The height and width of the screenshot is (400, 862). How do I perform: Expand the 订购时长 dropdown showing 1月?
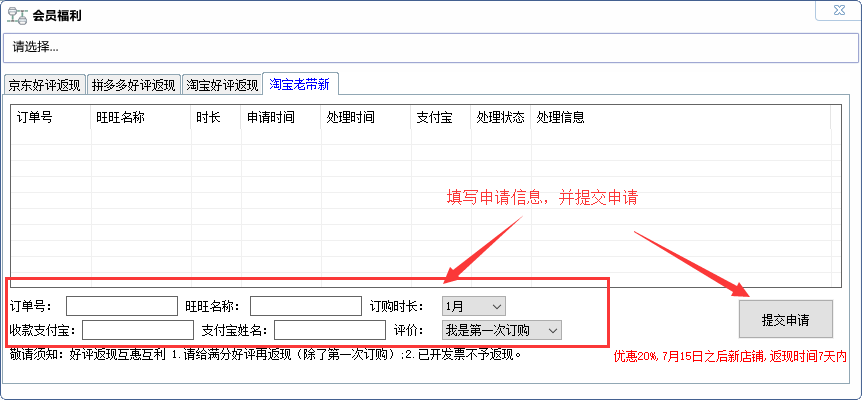click(474, 305)
